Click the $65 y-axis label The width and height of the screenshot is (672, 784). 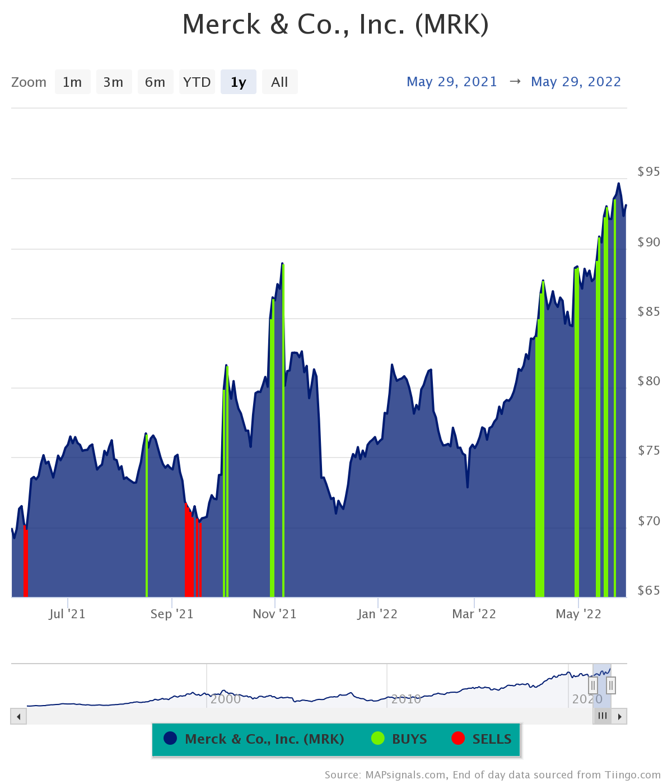click(649, 590)
